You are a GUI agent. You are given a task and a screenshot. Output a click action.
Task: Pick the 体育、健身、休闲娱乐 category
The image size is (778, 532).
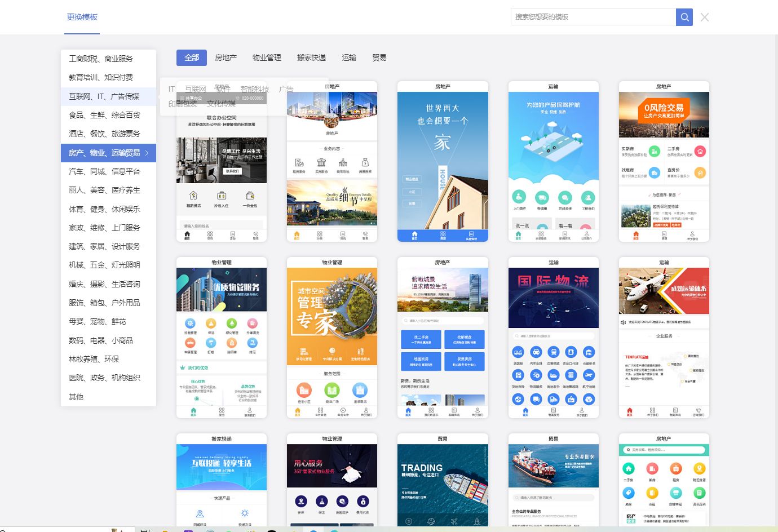pos(108,209)
